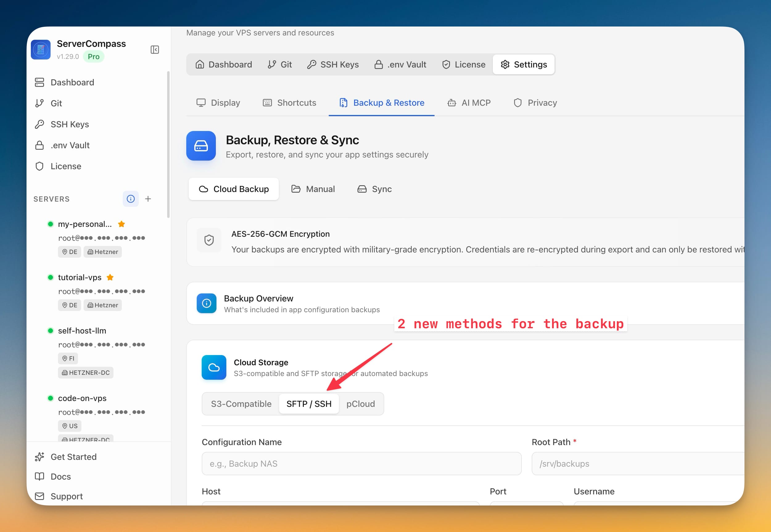Click the Pro badge next to version
771x532 pixels.
click(94, 57)
